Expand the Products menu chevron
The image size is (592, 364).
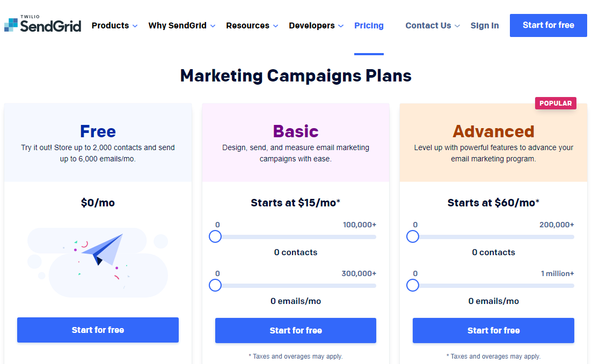[135, 26]
